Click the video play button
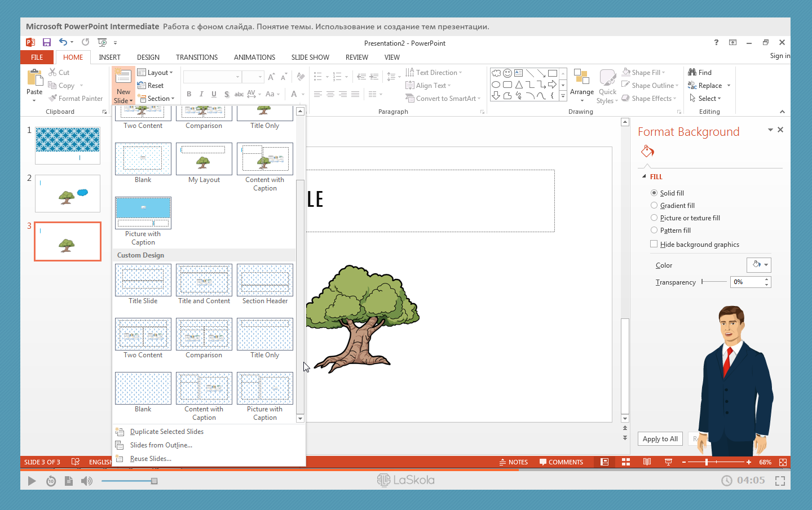812x510 pixels. pos(32,481)
